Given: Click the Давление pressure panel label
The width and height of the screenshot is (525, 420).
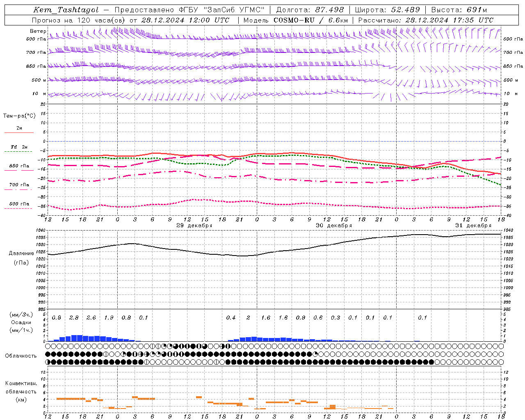Looking at the screenshot, I should tap(21, 253).
